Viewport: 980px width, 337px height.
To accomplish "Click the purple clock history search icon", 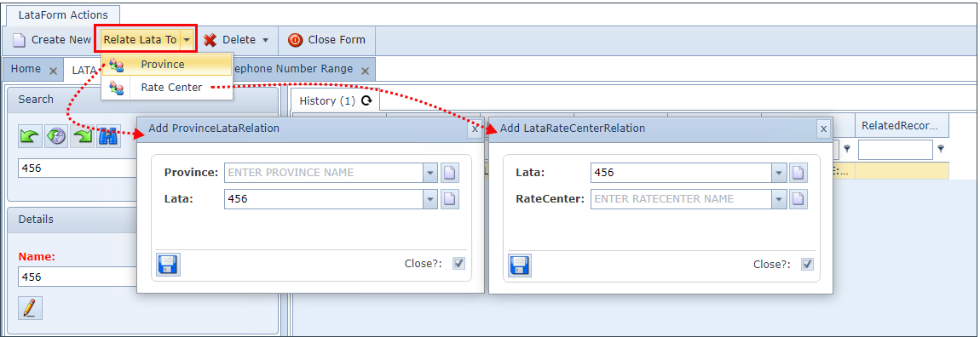I will pos(57,137).
